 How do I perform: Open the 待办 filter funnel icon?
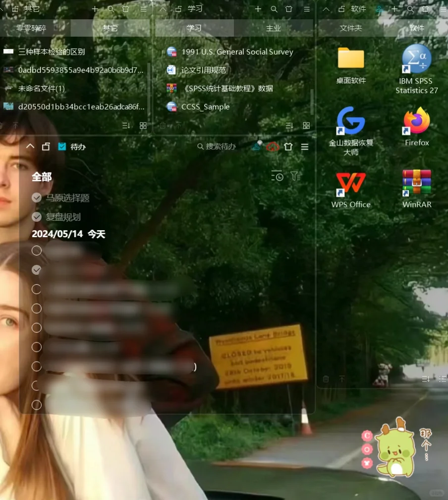(x=295, y=176)
